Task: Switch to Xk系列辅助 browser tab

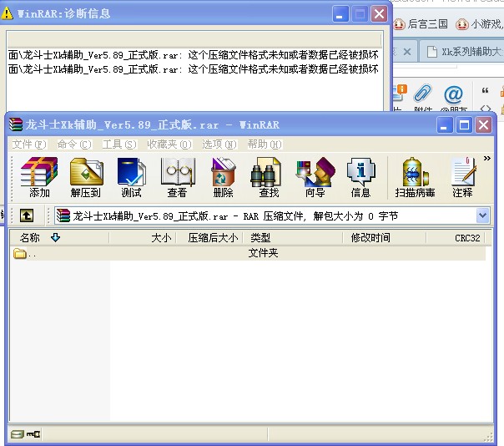Action: [464, 52]
